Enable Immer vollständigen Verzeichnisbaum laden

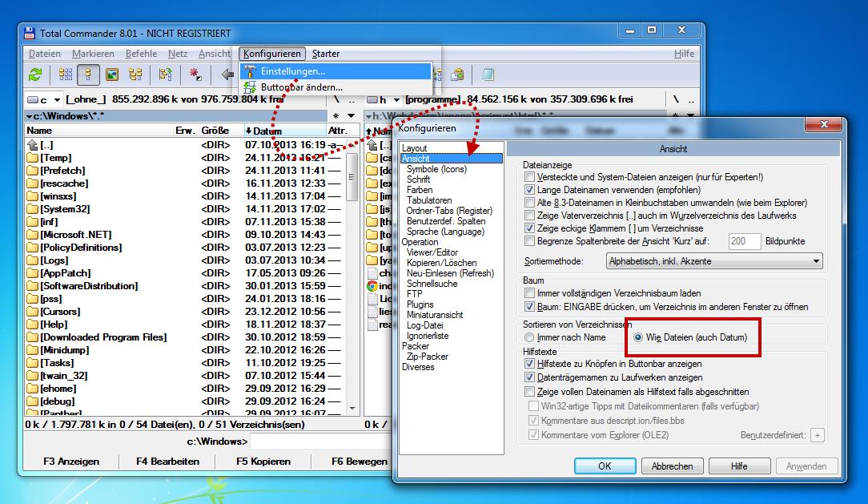coord(529,293)
